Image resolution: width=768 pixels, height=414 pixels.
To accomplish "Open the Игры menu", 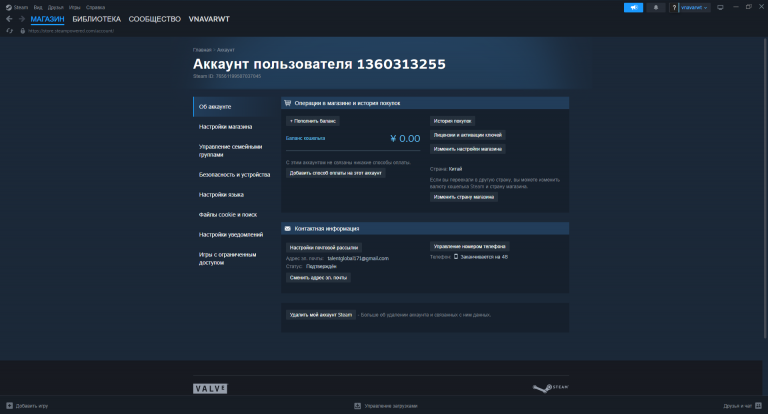I will tap(74, 7).
